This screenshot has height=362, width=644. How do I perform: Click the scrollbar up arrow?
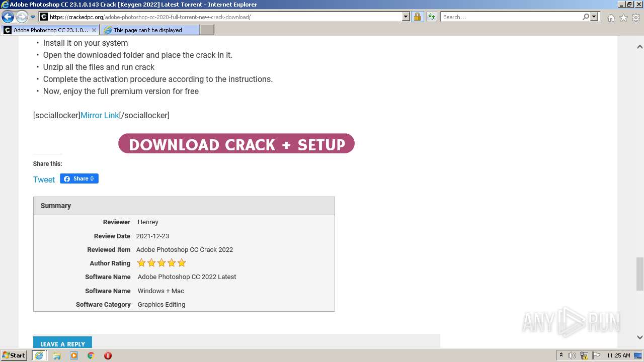click(x=639, y=47)
